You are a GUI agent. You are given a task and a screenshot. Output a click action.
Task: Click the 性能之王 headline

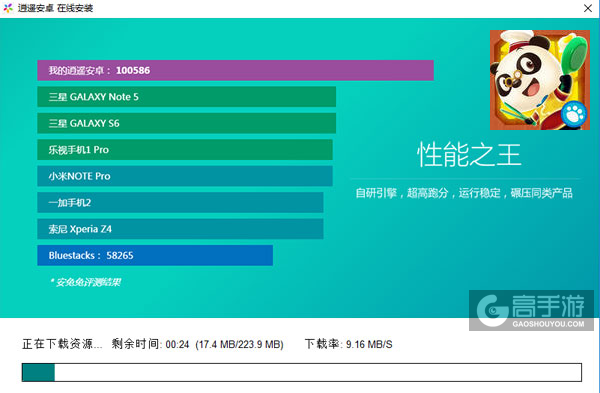pos(469,155)
